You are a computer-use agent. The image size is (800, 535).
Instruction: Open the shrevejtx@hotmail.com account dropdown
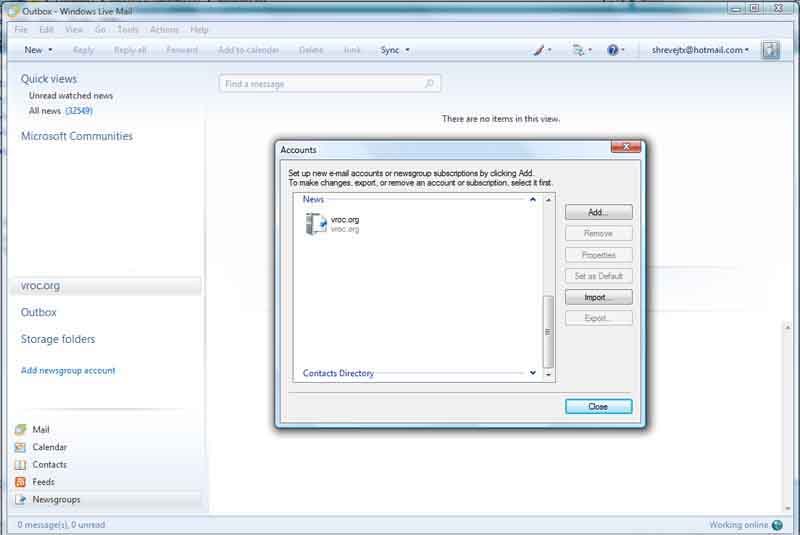tap(700, 50)
